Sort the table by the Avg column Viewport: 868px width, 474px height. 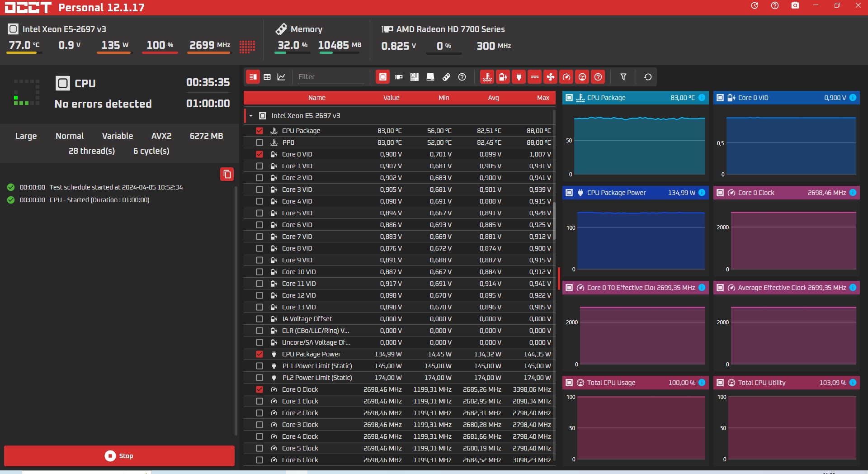(x=493, y=98)
